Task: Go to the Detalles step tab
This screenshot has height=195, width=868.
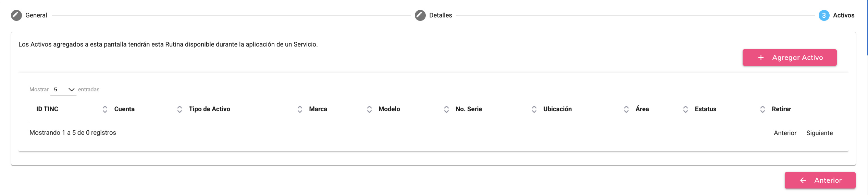Action: coord(441,15)
